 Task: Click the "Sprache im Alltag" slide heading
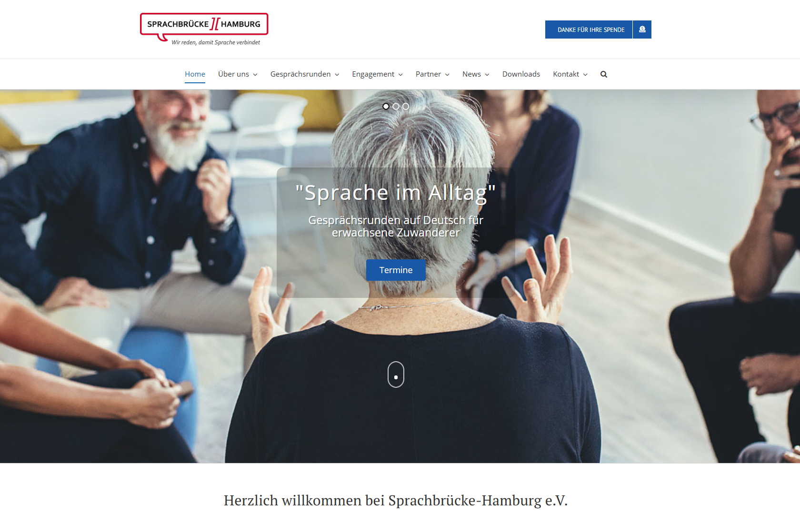click(396, 193)
